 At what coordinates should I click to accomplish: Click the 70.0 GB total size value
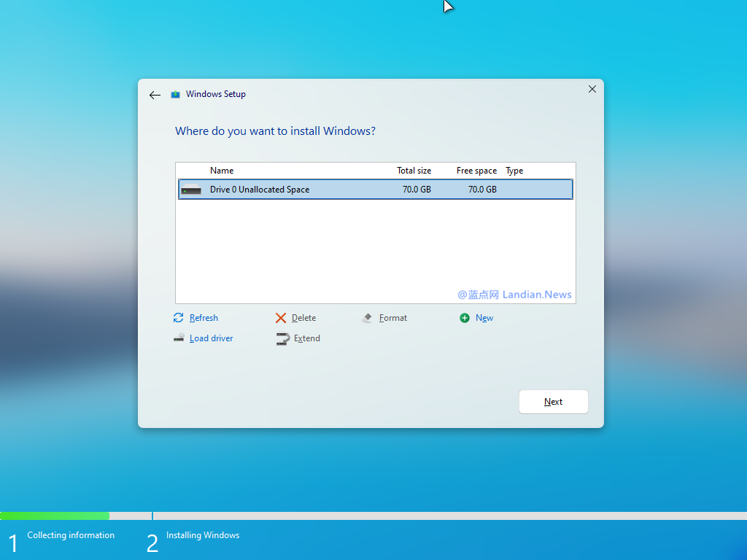click(417, 189)
